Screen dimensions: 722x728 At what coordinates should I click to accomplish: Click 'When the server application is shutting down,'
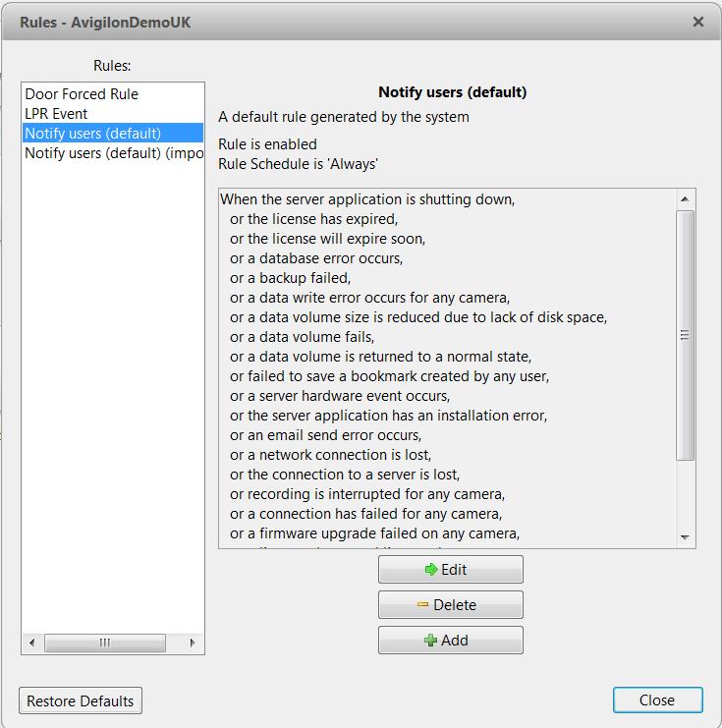coord(367,199)
